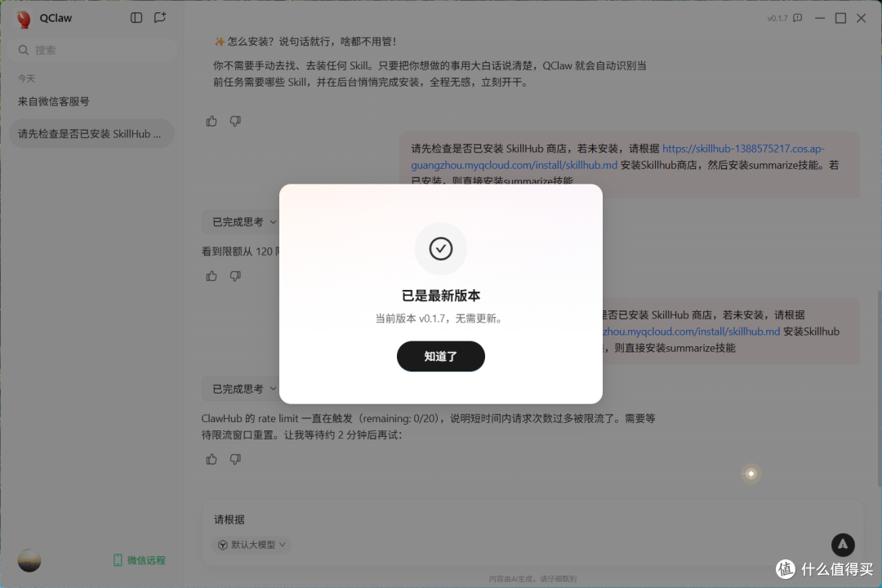882x588 pixels.
Task: Click the QClaw lobster logo icon
Action: click(x=24, y=19)
